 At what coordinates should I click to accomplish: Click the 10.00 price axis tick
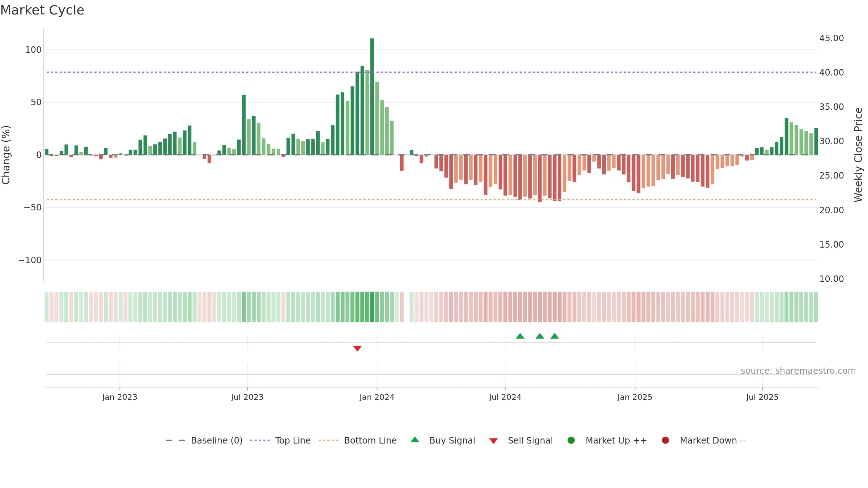(x=831, y=279)
